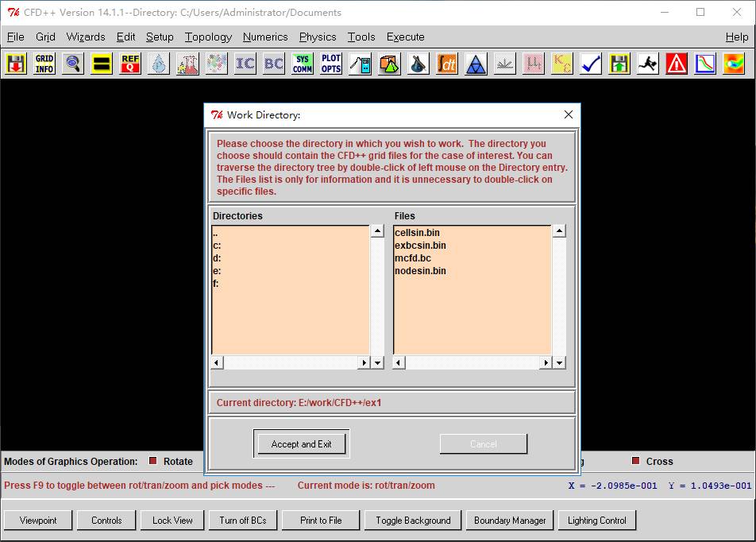Screen dimensions: 756x542
Task: Enable the Rotate graphics mode
Action: click(153, 461)
